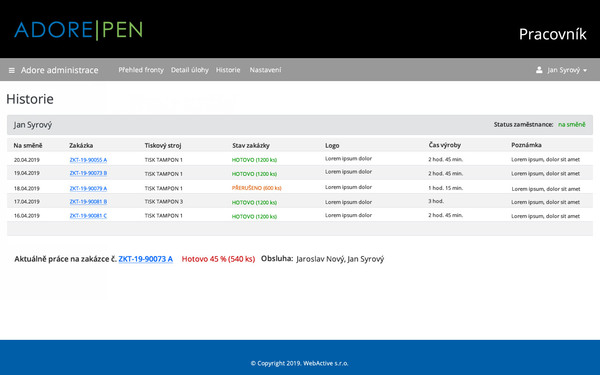Viewport: 600px width, 375px height.
Task: Open order link ZKT-19-90079 A
Action: (x=88, y=188)
